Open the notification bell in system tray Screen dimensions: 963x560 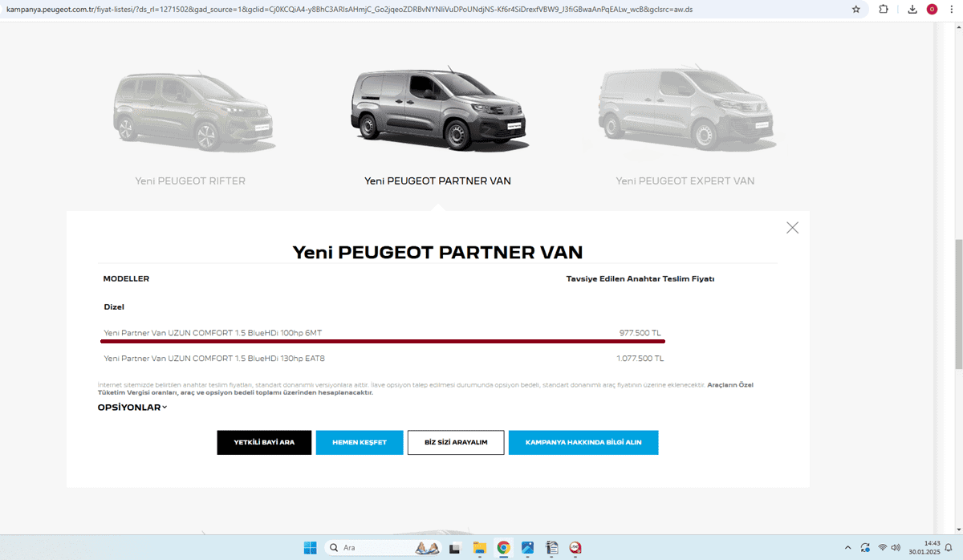(x=948, y=548)
